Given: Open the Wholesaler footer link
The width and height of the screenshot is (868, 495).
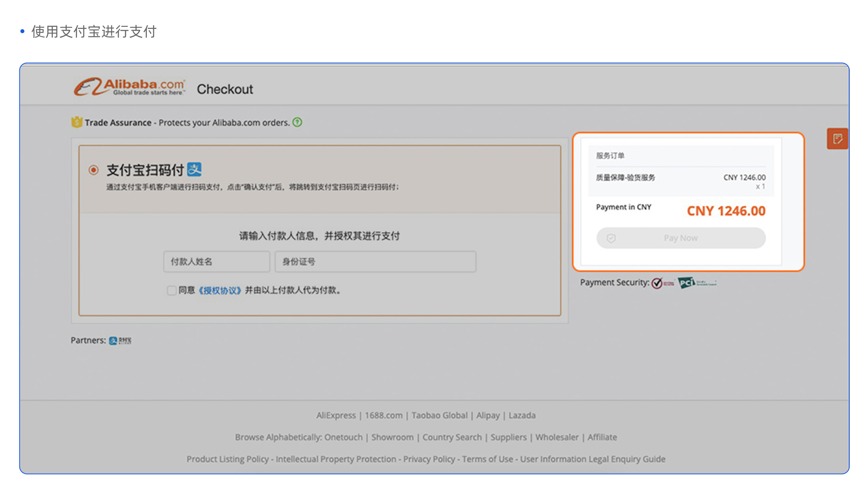Looking at the screenshot, I should coord(557,437).
